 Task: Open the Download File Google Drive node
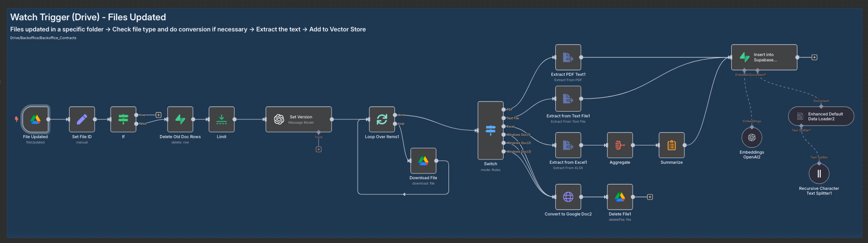point(423,161)
